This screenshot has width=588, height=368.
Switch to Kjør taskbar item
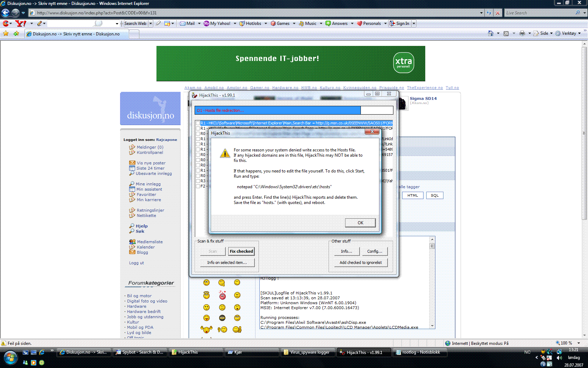tap(252, 352)
